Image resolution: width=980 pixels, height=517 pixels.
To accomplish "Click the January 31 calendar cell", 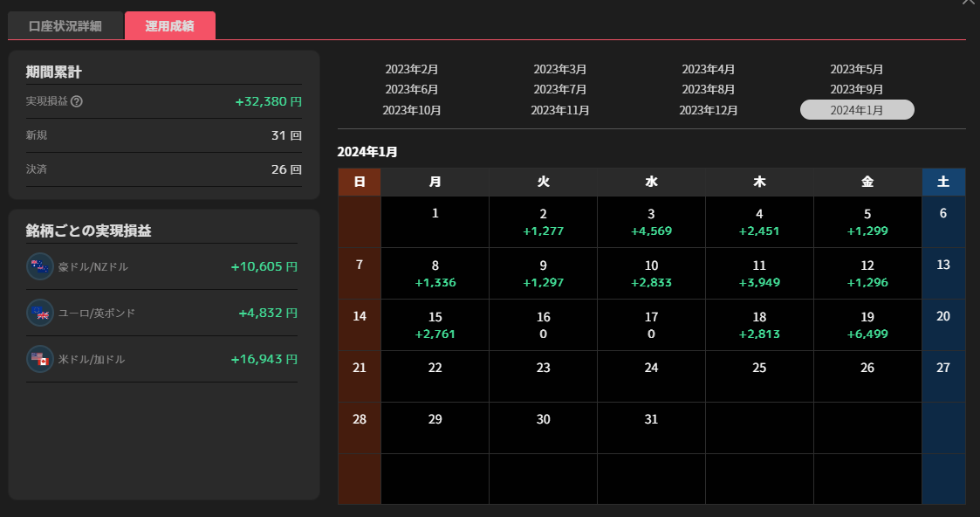I will point(651,428).
